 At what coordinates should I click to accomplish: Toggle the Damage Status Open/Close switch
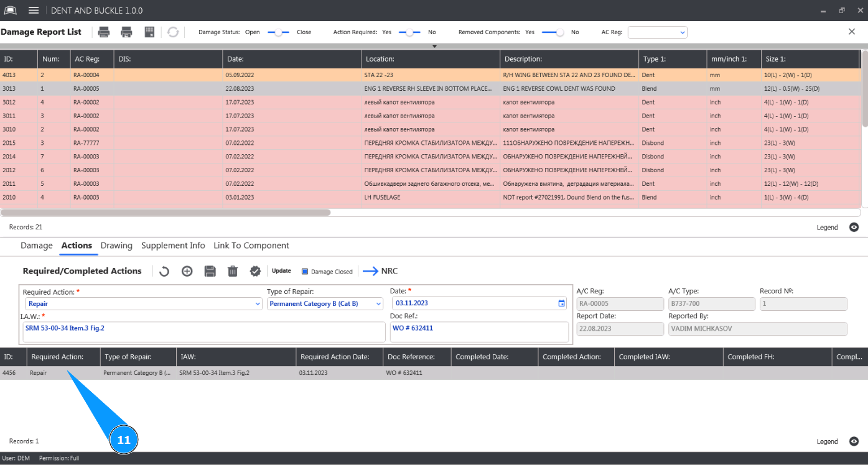[x=278, y=32]
